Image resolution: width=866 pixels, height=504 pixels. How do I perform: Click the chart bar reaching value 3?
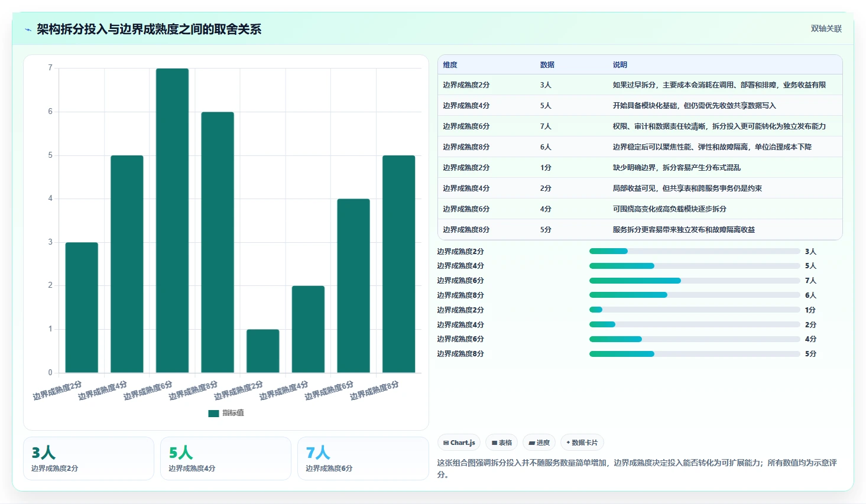(82, 307)
